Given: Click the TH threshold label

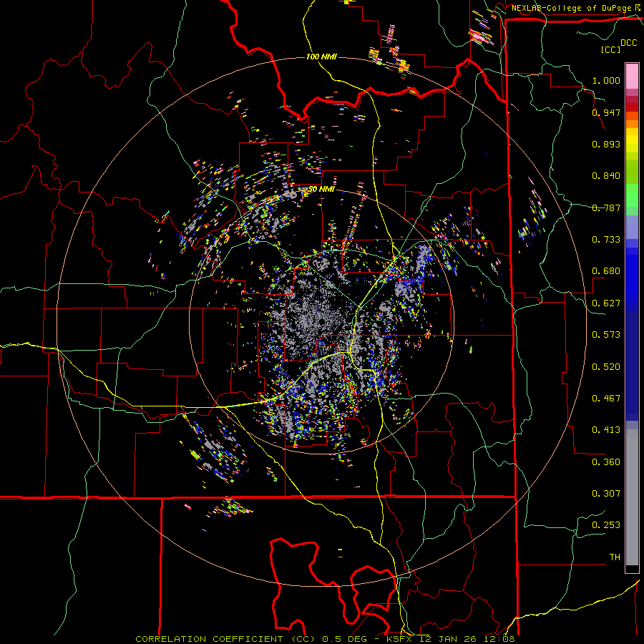Looking at the screenshot, I should (615, 557).
